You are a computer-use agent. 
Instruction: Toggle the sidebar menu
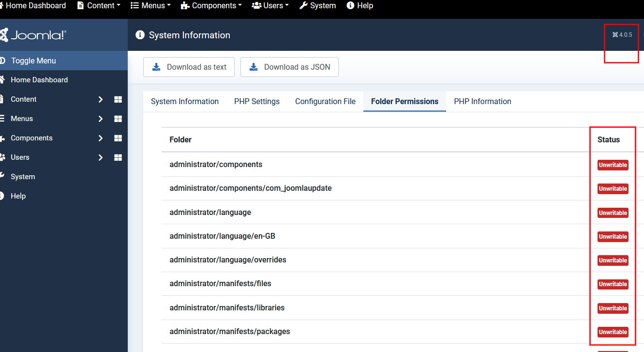coord(33,61)
